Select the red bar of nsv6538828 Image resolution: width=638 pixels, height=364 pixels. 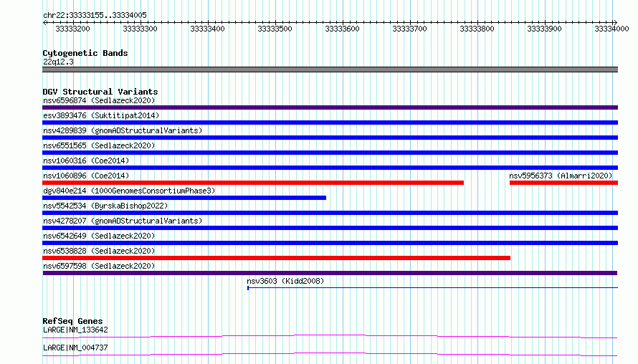[276, 258]
